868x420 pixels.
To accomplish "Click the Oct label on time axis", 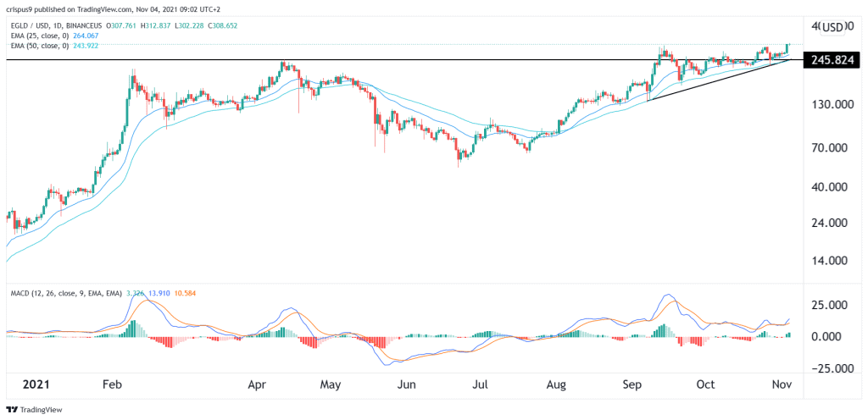I will 705,384.
